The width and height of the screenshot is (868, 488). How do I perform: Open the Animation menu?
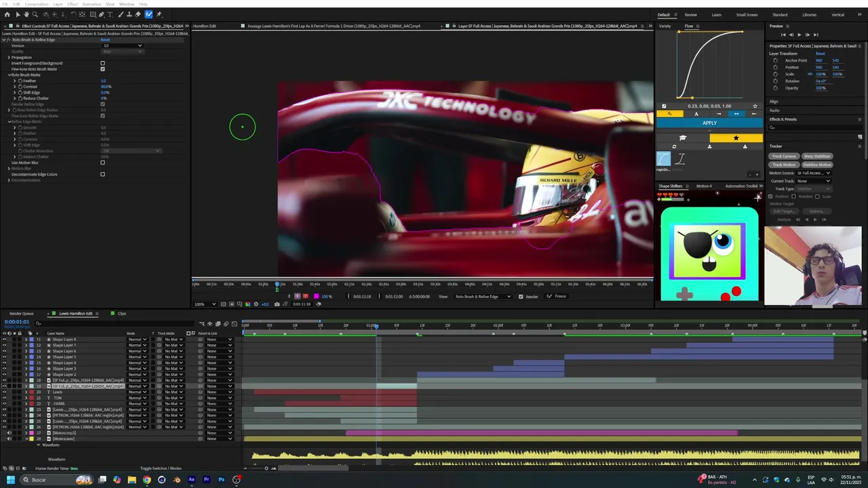coord(92,4)
